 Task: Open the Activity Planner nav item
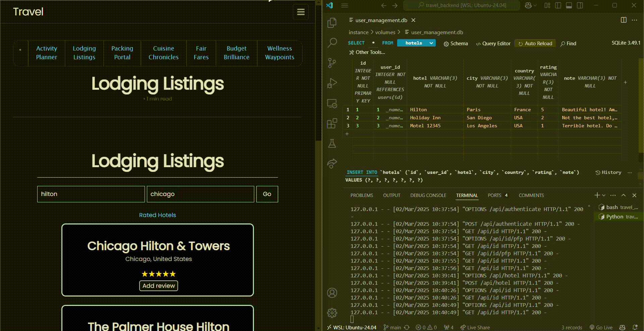[47, 53]
